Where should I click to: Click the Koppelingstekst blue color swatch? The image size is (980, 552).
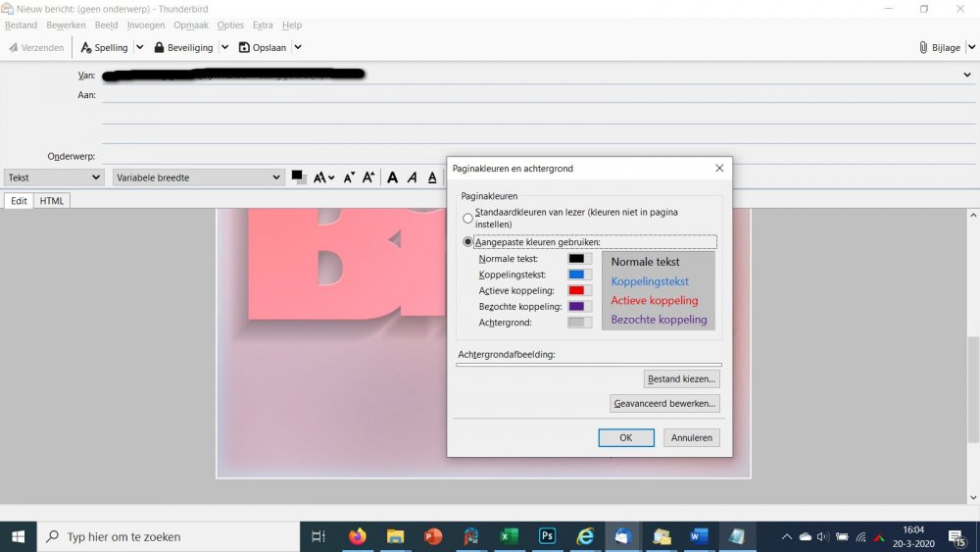point(579,275)
